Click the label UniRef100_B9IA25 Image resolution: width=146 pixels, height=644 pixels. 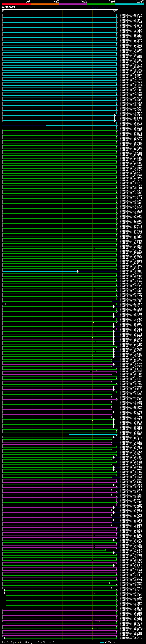131,42
